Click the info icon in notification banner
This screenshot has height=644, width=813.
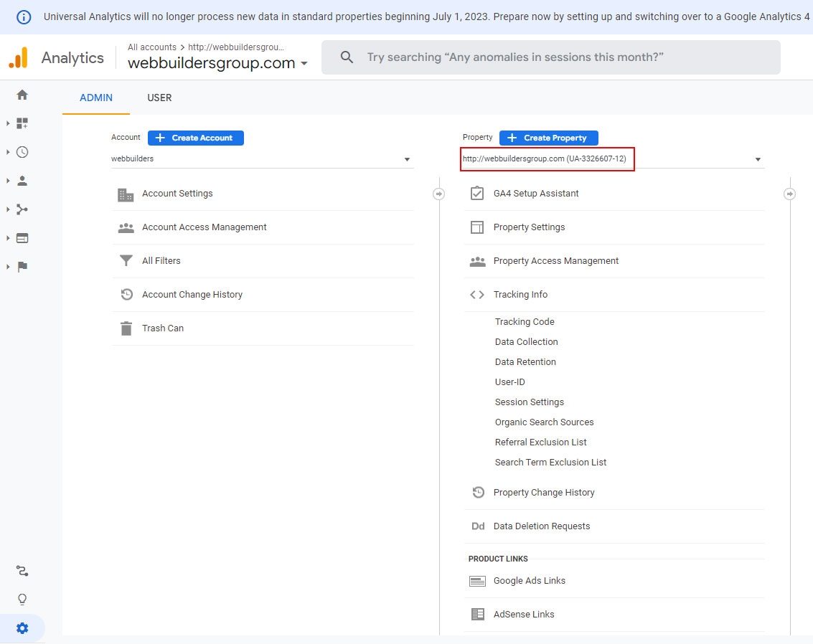pyautogui.click(x=24, y=17)
